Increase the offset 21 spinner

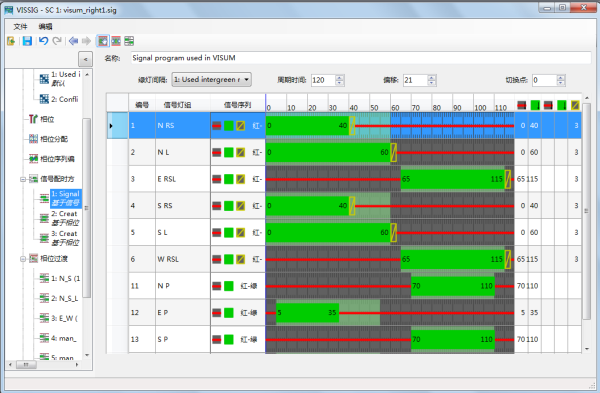coord(432,77)
